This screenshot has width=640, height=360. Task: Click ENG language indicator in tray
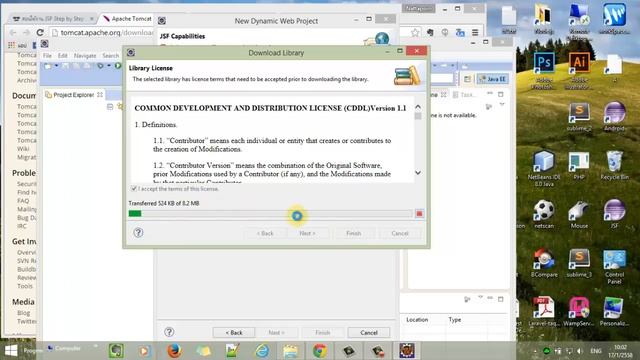596,351
